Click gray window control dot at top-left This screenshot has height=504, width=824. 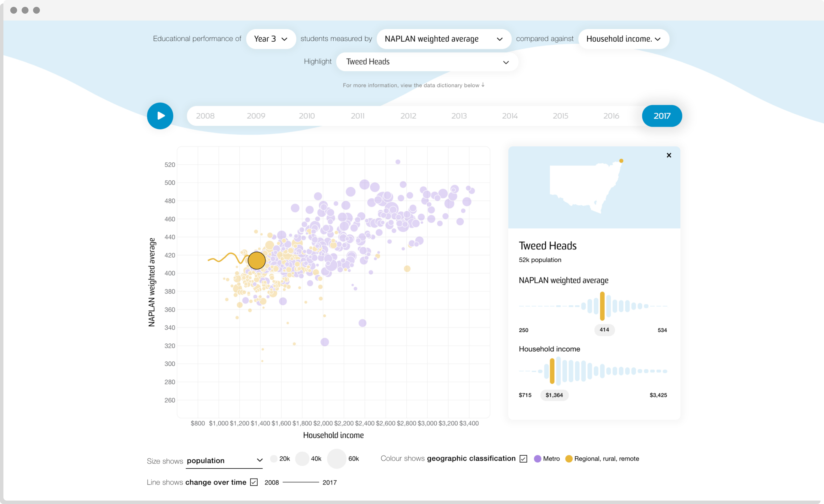(x=14, y=10)
